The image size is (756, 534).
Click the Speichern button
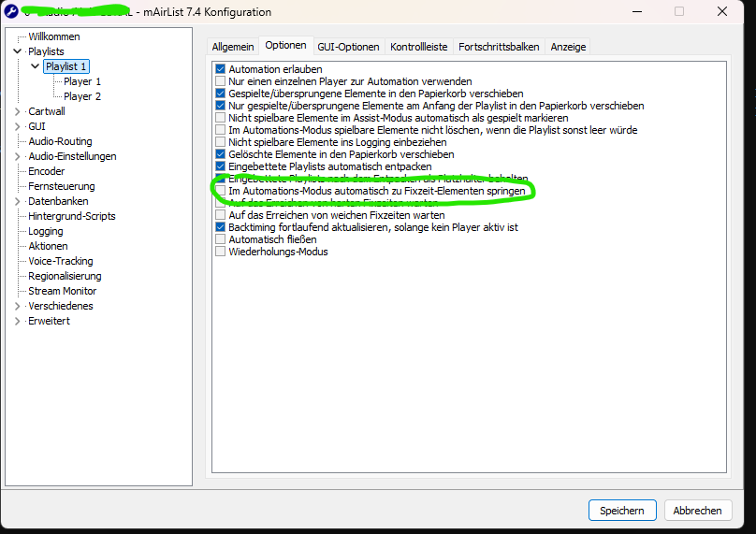tap(621, 511)
